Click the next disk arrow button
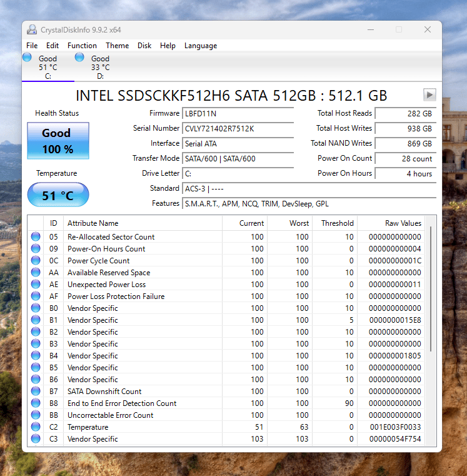Image resolution: width=467 pixels, height=476 pixels. point(429,94)
